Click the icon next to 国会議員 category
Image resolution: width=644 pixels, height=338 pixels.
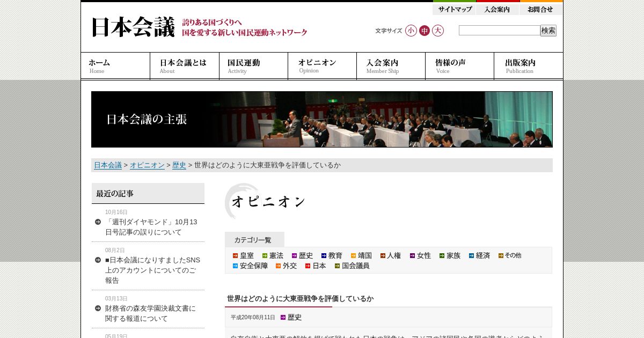point(337,266)
